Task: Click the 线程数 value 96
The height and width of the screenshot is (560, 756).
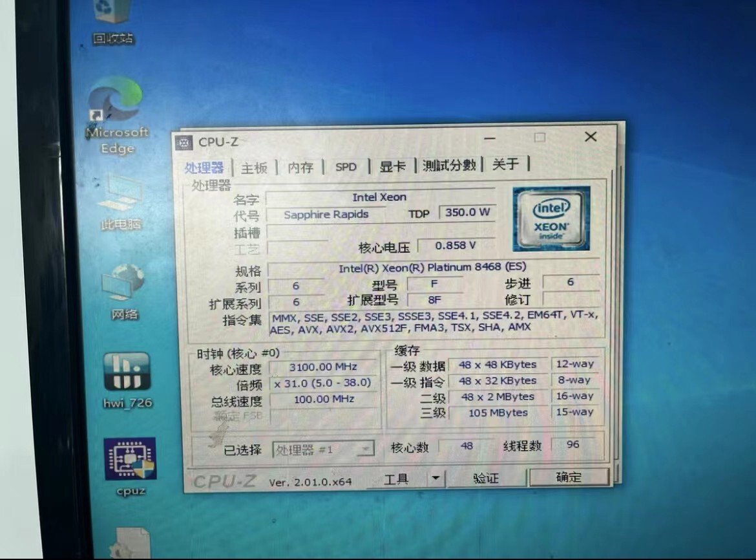Action: click(572, 444)
